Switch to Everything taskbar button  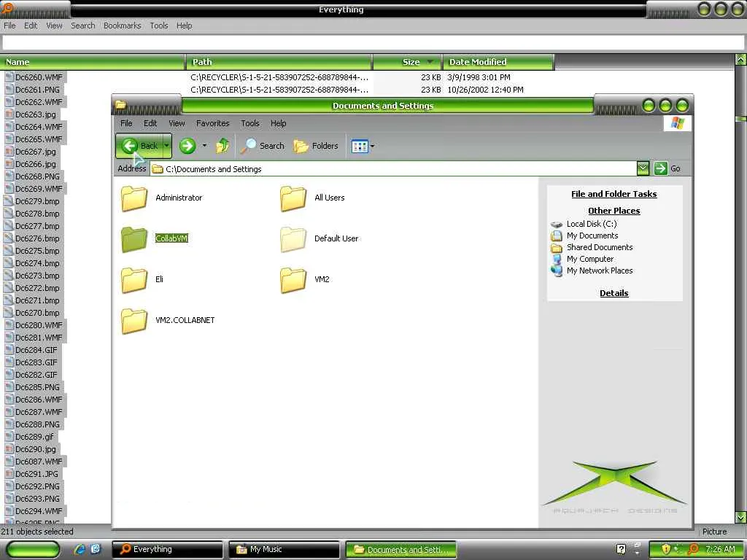coord(168,550)
